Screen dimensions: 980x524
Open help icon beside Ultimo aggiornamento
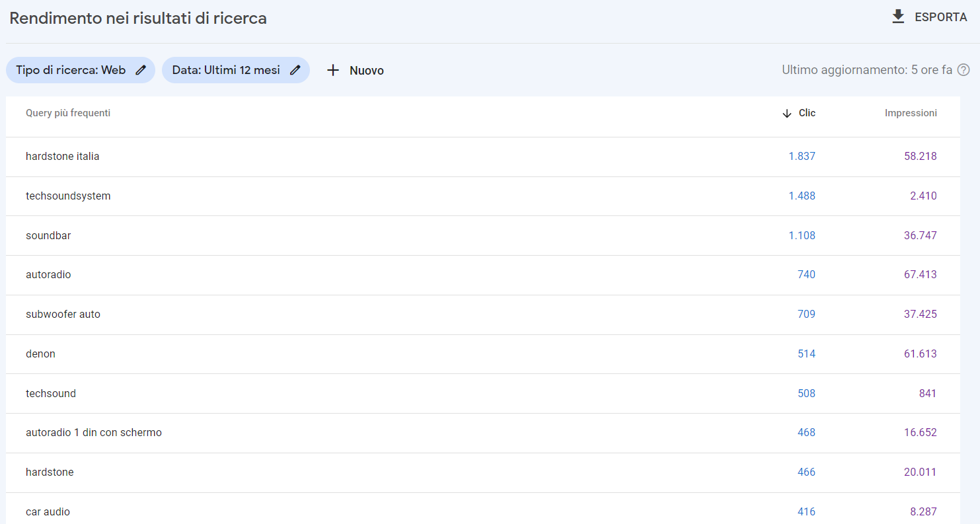[x=963, y=70]
